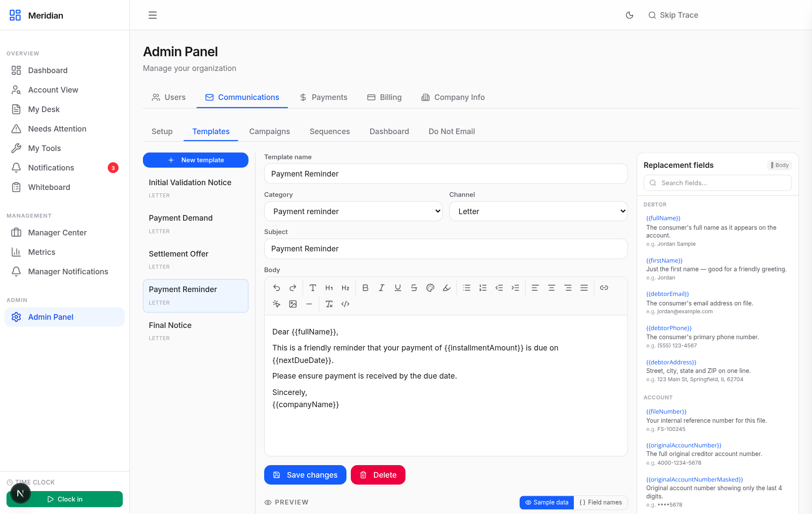Insert the {{fileNumber}} replacement field
This screenshot has width=812, height=514.
[x=666, y=412]
